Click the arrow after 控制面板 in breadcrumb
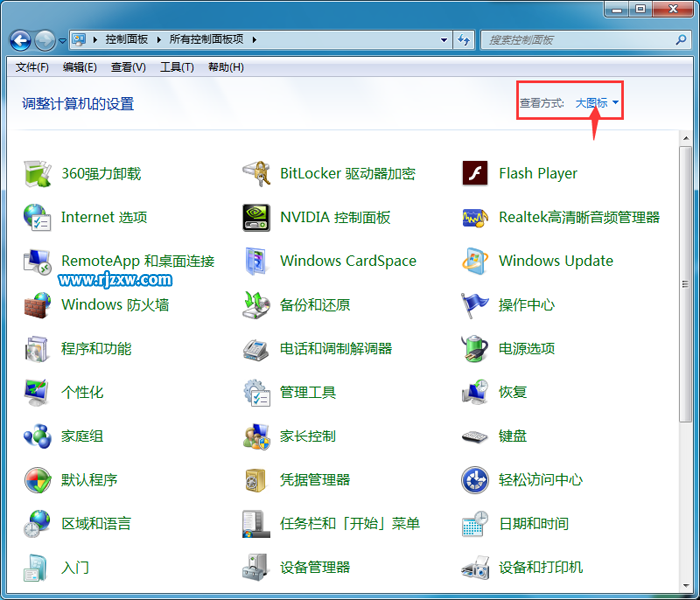The height and width of the screenshot is (600, 700). [x=158, y=40]
